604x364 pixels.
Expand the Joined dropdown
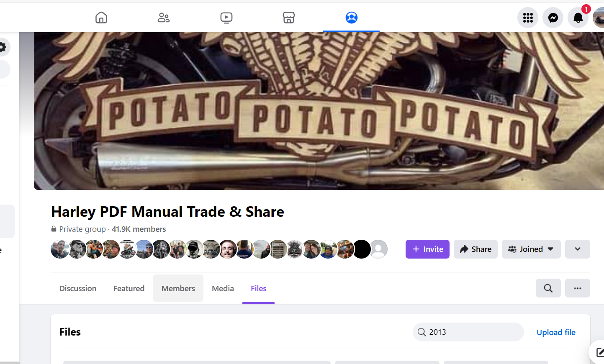(531, 249)
